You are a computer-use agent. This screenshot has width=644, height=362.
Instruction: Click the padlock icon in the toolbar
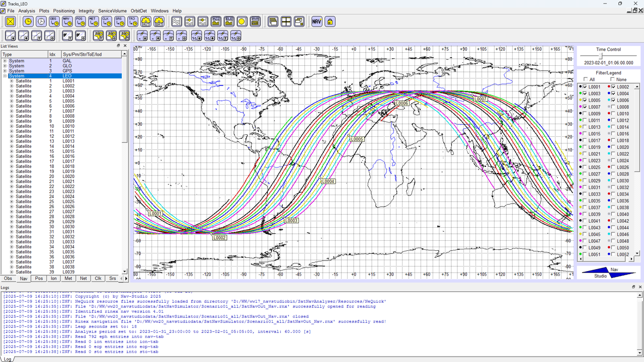pyautogui.click(x=330, y=22)
